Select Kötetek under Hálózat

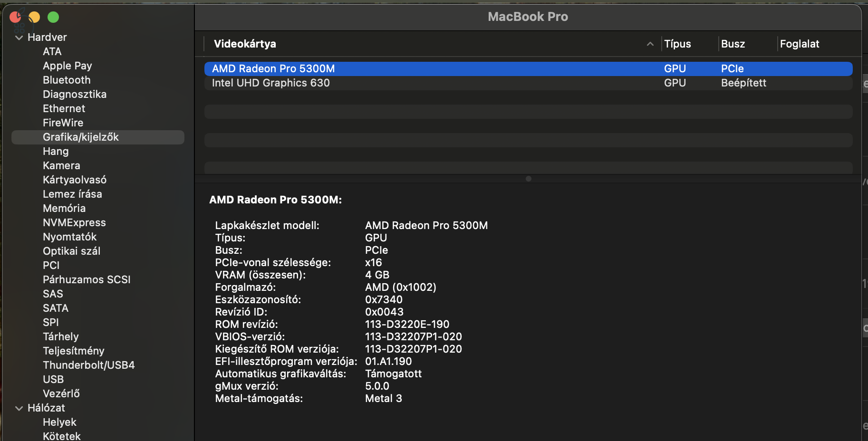pyautogui.click(x=62, y=436)
